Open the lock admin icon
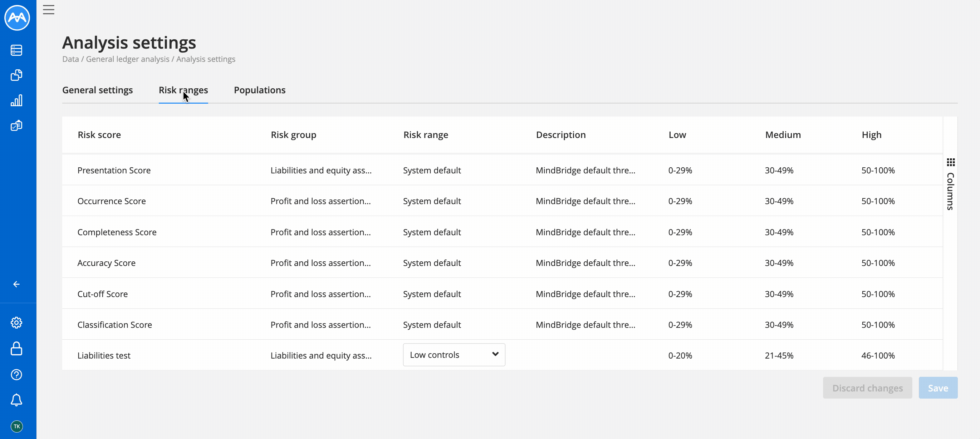980x439 pixels. [16, 349]
